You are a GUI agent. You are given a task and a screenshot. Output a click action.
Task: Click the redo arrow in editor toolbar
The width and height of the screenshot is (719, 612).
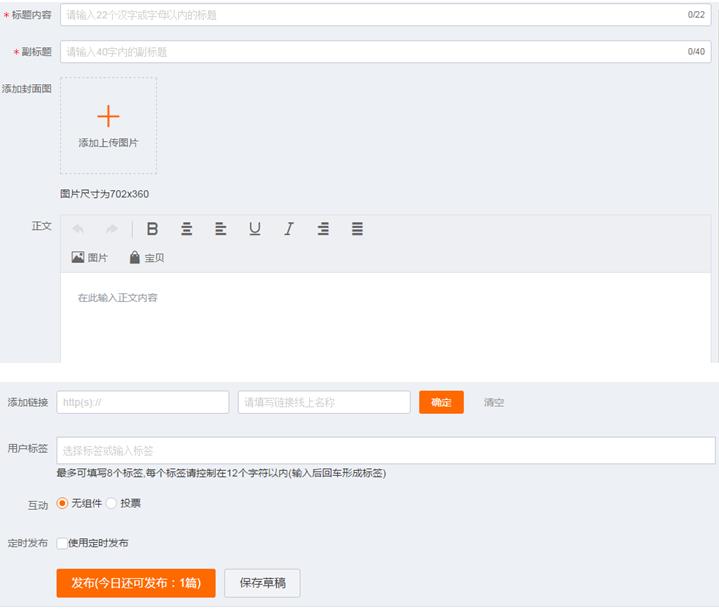click(112, 229)
